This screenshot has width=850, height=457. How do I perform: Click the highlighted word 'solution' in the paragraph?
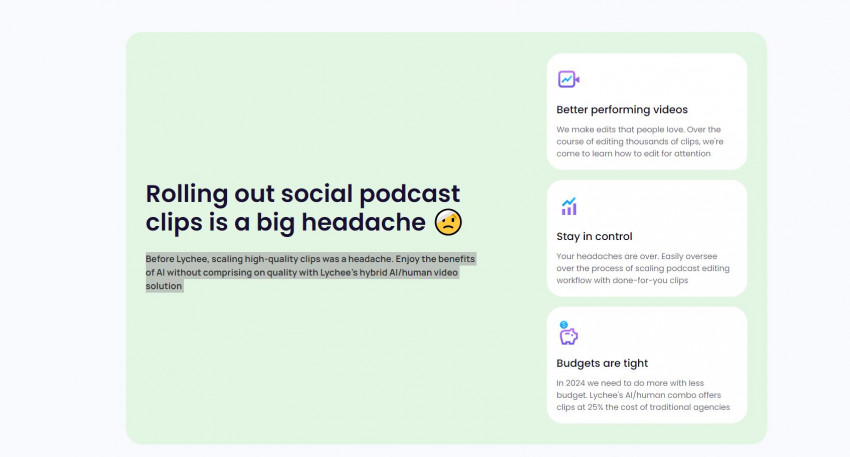pos(164,286)
